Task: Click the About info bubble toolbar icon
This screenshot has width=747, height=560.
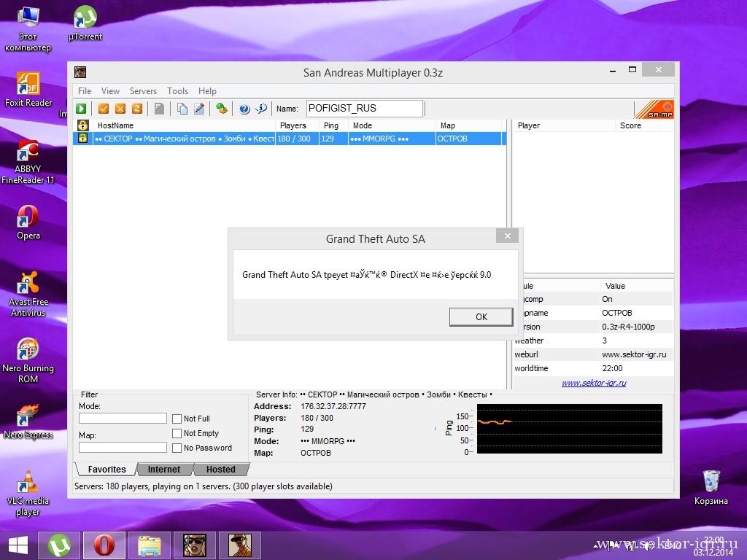Action: (261, 109)
